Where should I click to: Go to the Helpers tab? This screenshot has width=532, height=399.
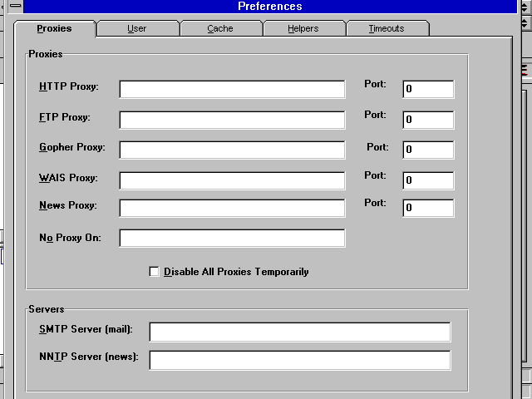[x=303, y=28]
